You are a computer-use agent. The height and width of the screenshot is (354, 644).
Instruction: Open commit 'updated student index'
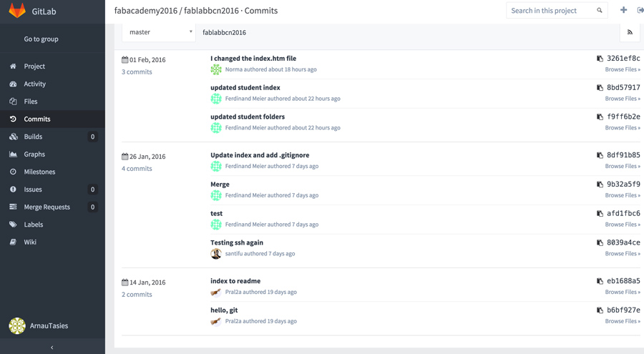(245, 87)
